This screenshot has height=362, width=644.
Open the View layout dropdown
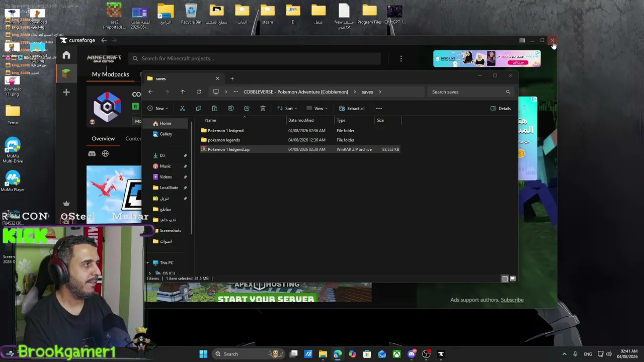click(317, 109)
